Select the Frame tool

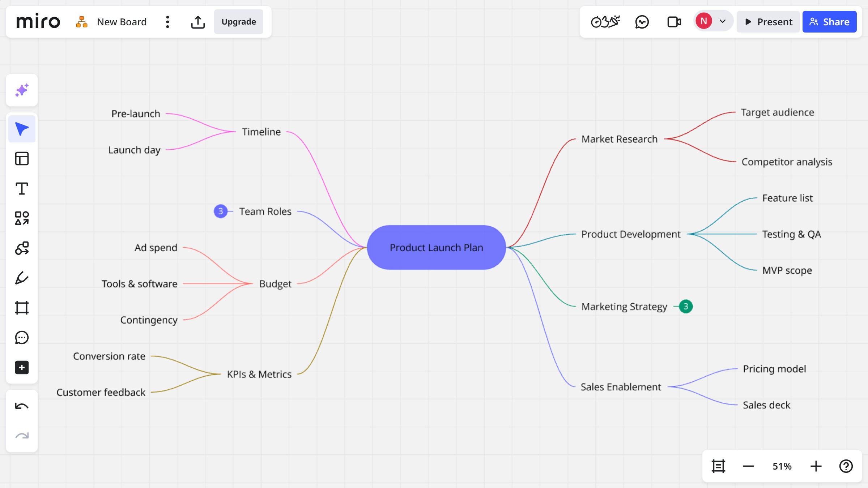tap(22, 308)
